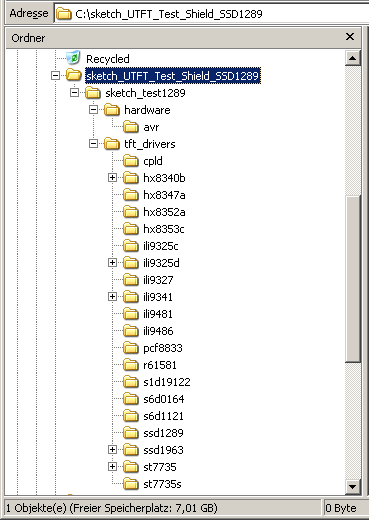Select the sketch_test1289 label

145,93
